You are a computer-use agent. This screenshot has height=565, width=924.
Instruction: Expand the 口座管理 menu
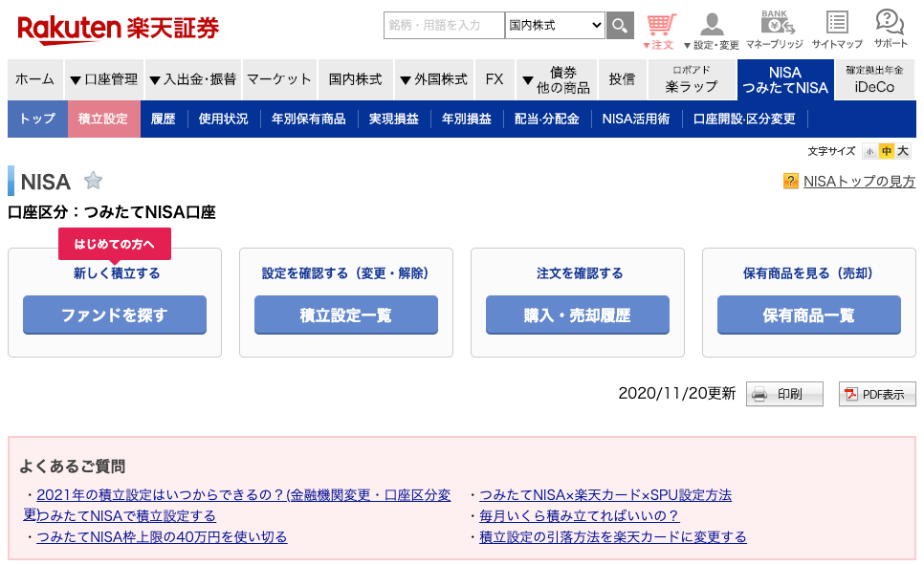point(104,79)
